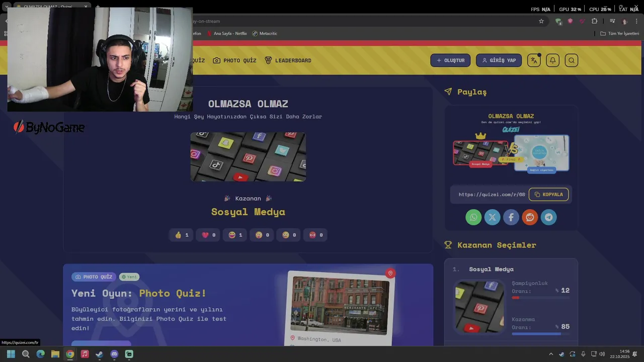Screen dimensions: 644x362
Task: Open the notifications bell icon
Action: pyautogui.click(x=552, y=60)
